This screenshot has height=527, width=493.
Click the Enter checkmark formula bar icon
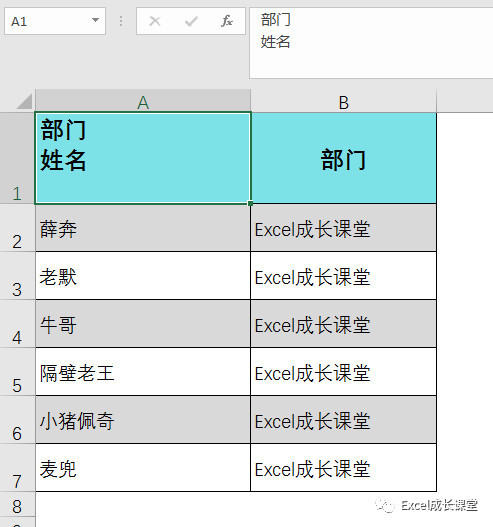191,21
